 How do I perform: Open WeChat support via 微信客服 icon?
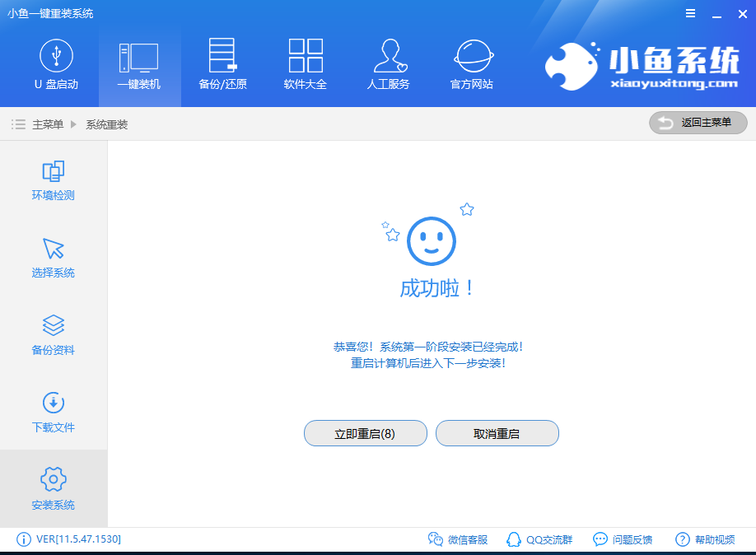click(456, 539)
